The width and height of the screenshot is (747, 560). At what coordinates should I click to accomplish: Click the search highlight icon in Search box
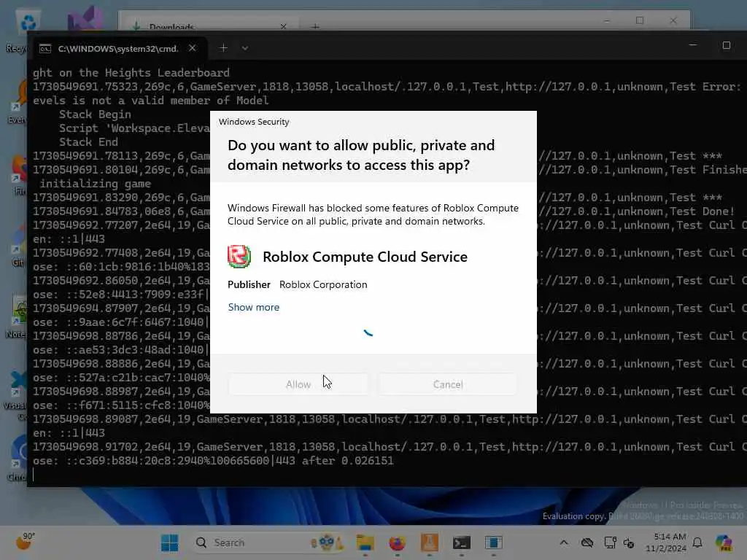click(327, 542)
